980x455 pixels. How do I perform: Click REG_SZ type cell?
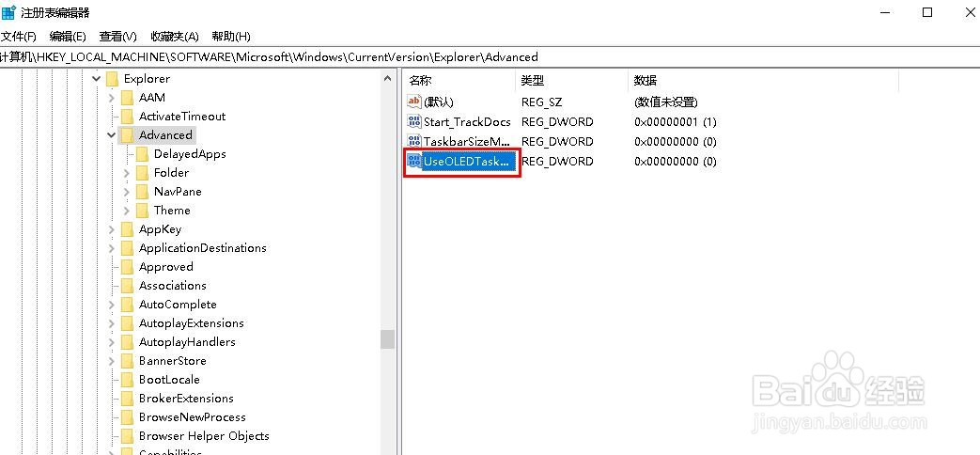[x=540, y=102]
